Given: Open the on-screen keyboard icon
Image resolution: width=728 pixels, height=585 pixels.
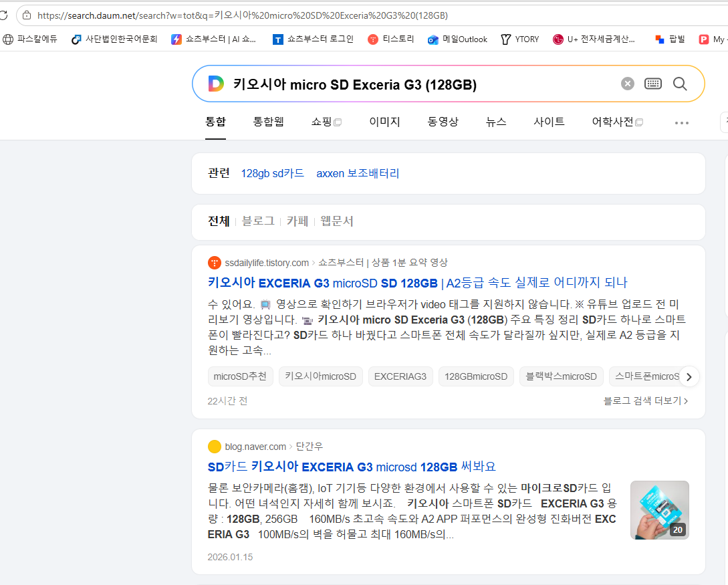Looking at the screenshot, I should (x=652, y=84).
